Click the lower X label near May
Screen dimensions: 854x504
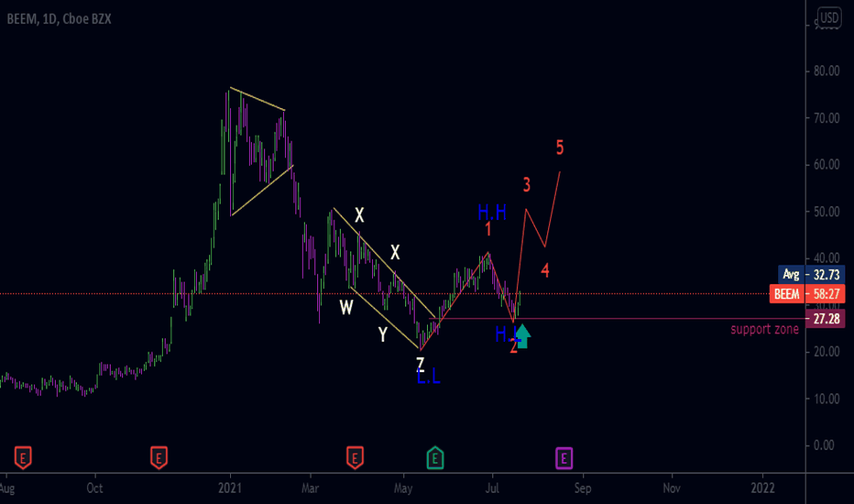coord(396,252)
